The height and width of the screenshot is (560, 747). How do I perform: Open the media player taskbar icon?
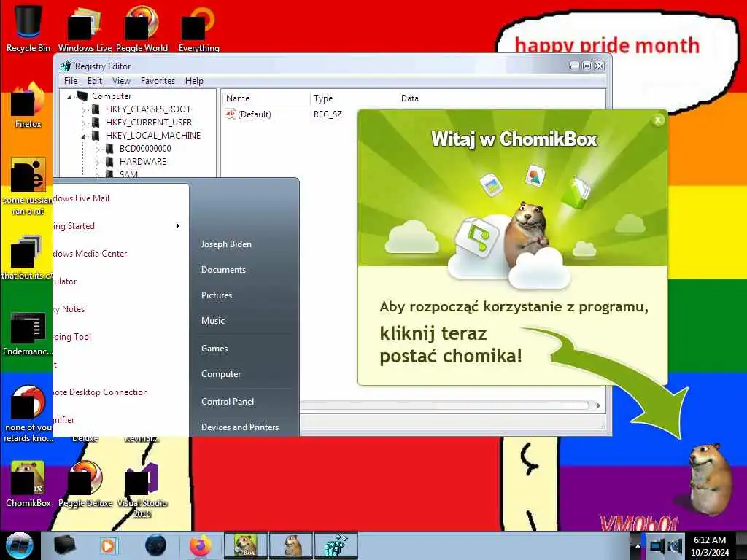(108, 545)
